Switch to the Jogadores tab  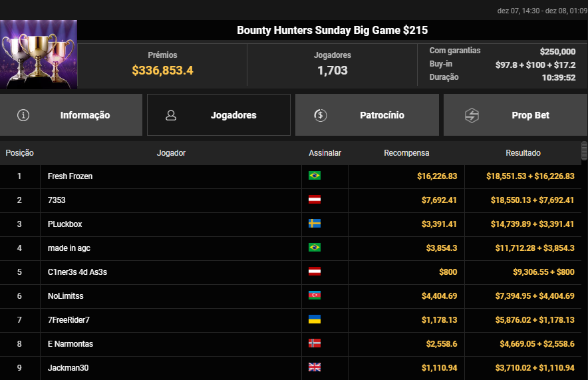tap(219, 114)
